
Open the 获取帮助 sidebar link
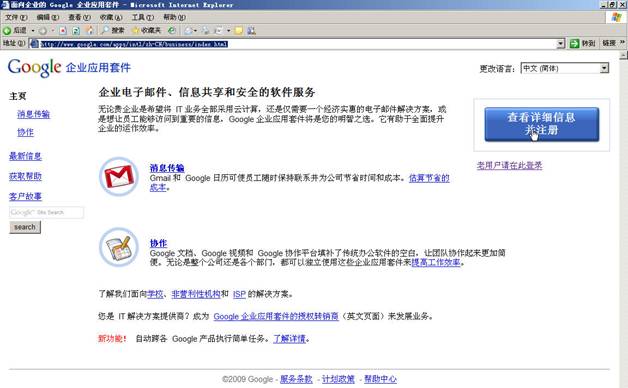click(25, 176)
